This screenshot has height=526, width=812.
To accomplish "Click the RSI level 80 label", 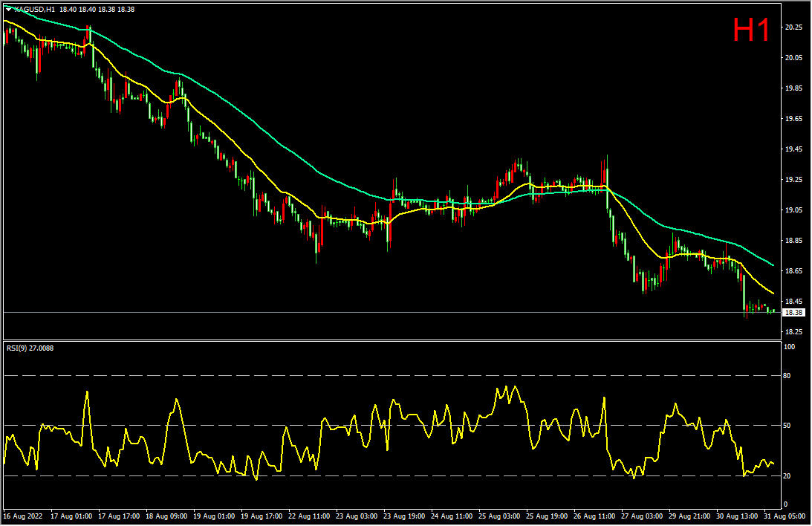I will pyautogui.click(x=787, y=376).
